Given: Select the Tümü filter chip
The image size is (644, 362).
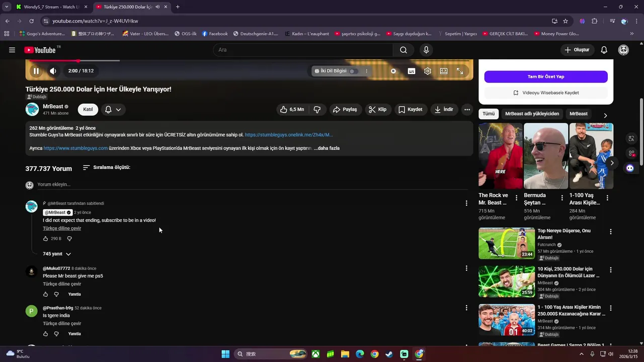Looking at the screenshot, I should coord(489,114).
